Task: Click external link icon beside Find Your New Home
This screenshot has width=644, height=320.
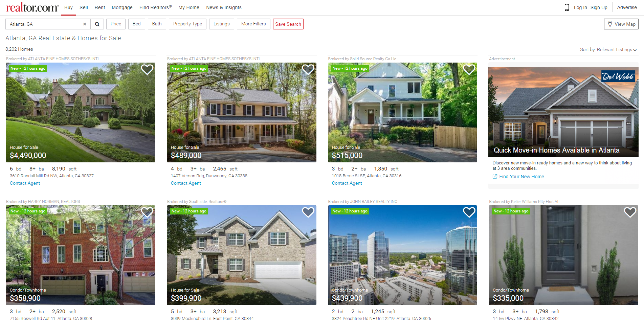Action: click(x=495, y=177)
